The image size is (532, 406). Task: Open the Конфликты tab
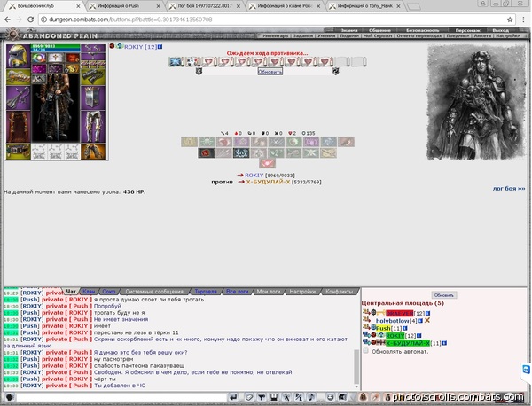point(339,292)
